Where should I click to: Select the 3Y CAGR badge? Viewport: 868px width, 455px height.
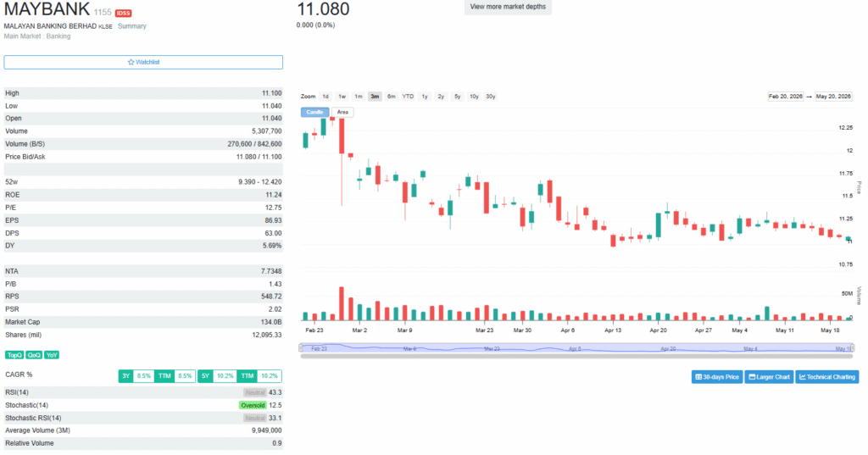point(125,376)
